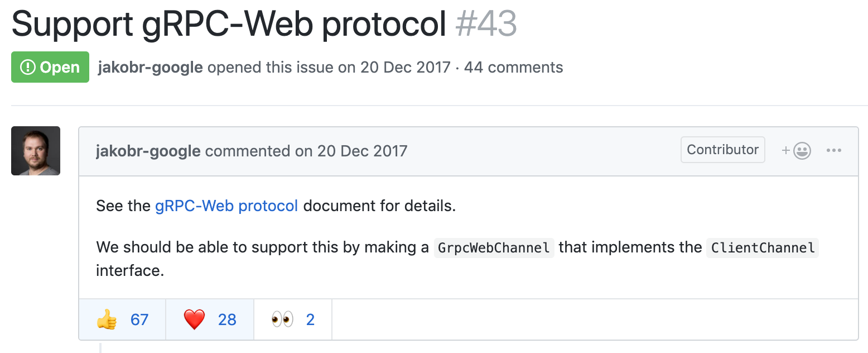
Task: Click jakobr-google's profile avatar picture
Action: coord(36,151)
